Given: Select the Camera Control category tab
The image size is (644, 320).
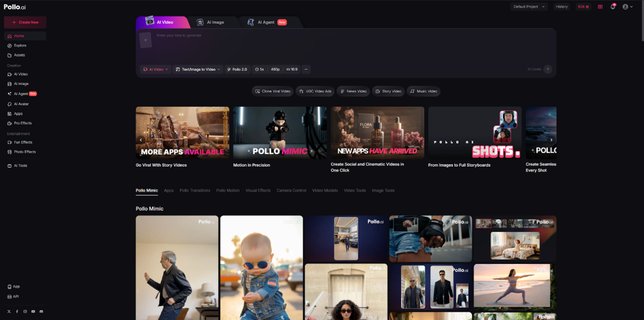Looking at the screenshot, I should click(291, 190).
